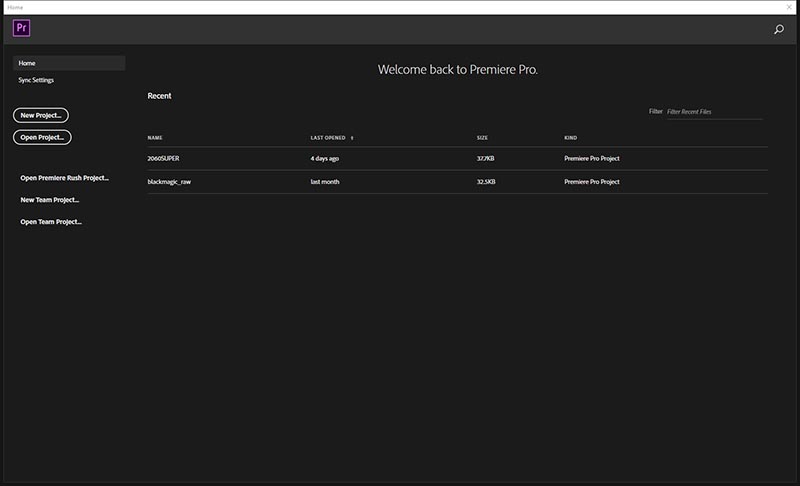Click Premiere Pro Project kind for blackmagic_raw

(592, 182)
